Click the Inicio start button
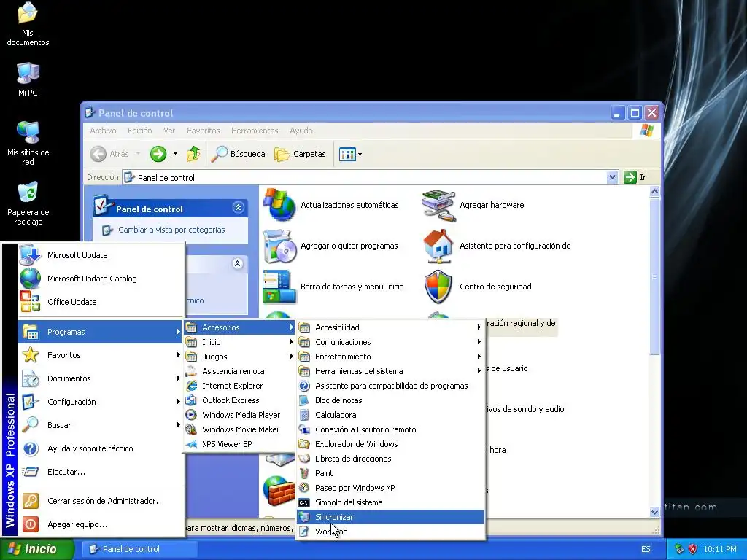 pyautogui.click(x=36, y=549)
